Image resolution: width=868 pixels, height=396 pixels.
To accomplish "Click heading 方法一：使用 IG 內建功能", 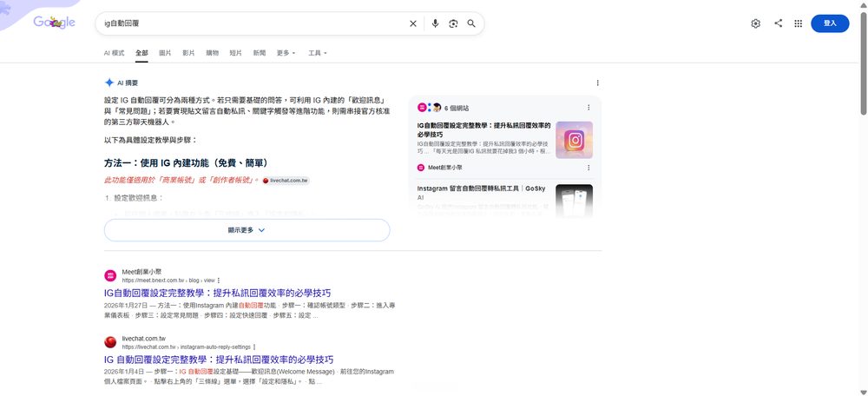I will point(186,163).
